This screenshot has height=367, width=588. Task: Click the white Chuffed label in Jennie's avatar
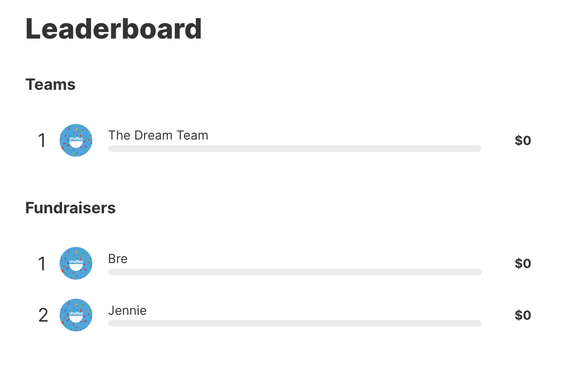(x=76, y=313)
